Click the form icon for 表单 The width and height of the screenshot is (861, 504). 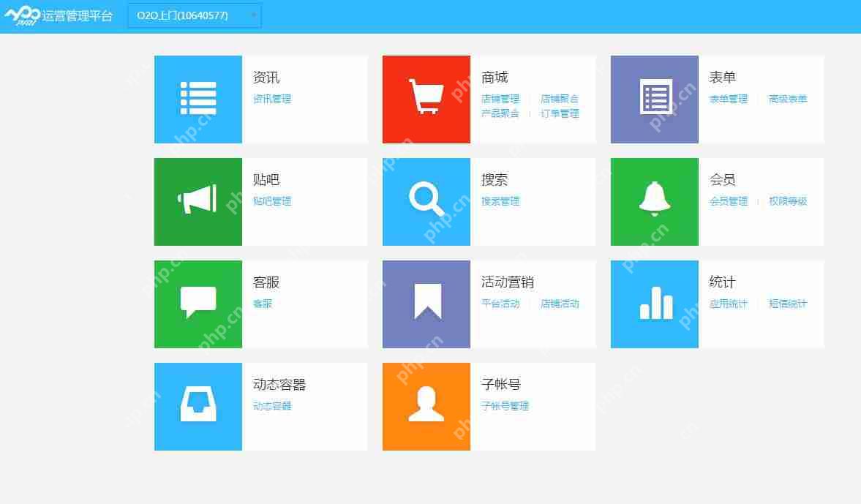[x=653, y=99]
